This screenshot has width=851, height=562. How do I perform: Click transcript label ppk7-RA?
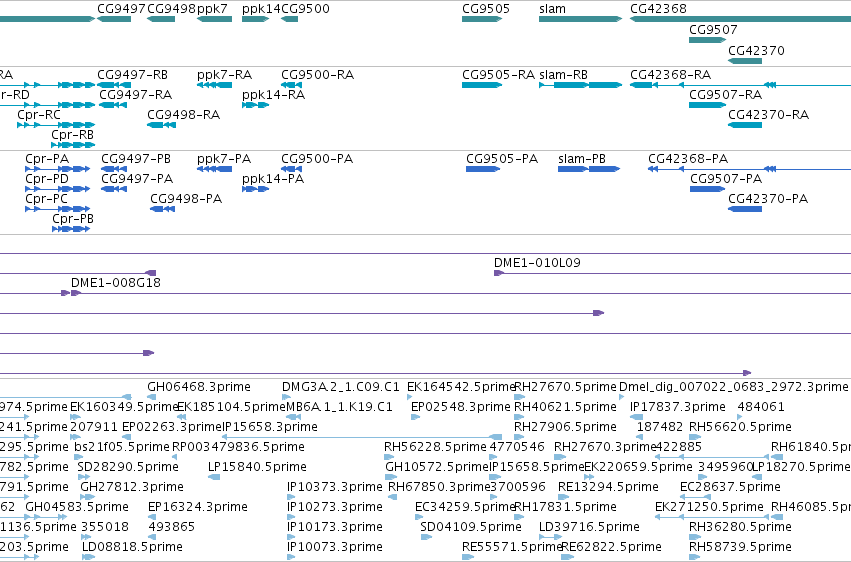(224, 75)
